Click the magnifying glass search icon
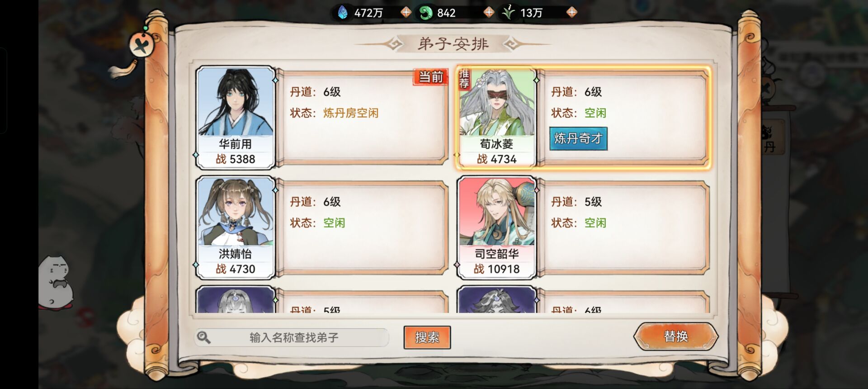Screen dimensions: 868x389 tap(204, 337)
